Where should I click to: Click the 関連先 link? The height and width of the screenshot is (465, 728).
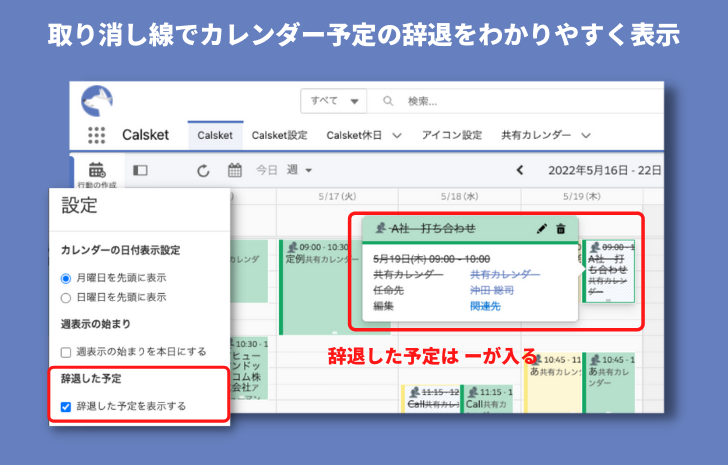pyautogui.click(x=485, y=306)
